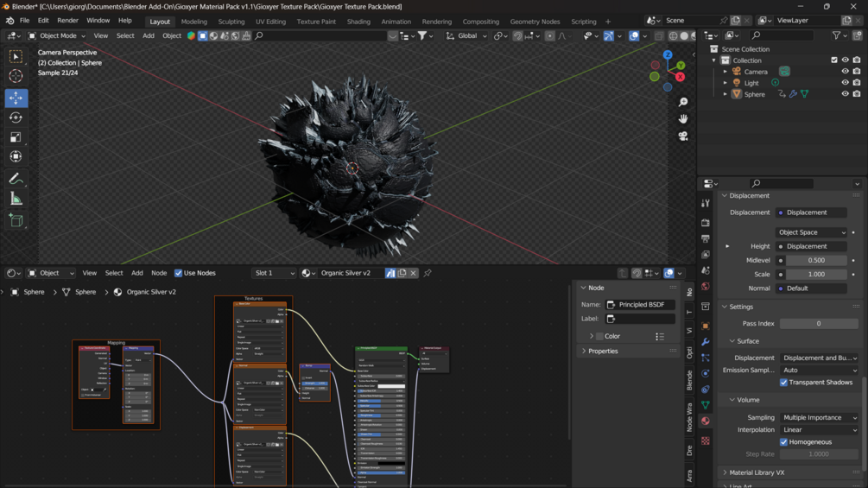Open the Slot 1 dropdown

274,273
